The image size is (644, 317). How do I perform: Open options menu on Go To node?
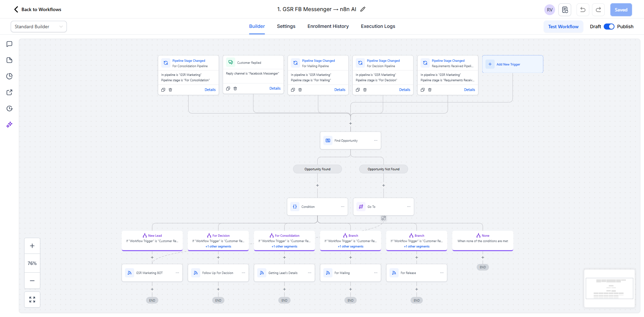tap(409, 207)
